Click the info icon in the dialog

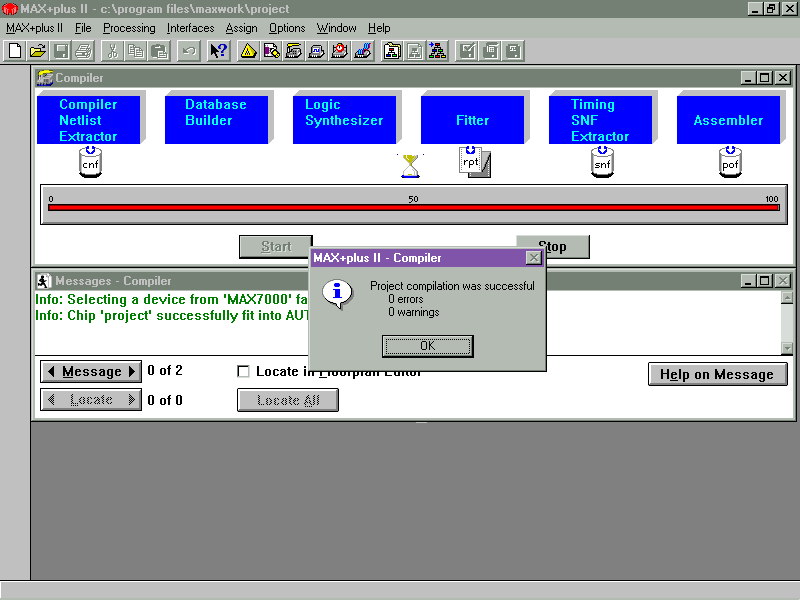coord(337,294)
